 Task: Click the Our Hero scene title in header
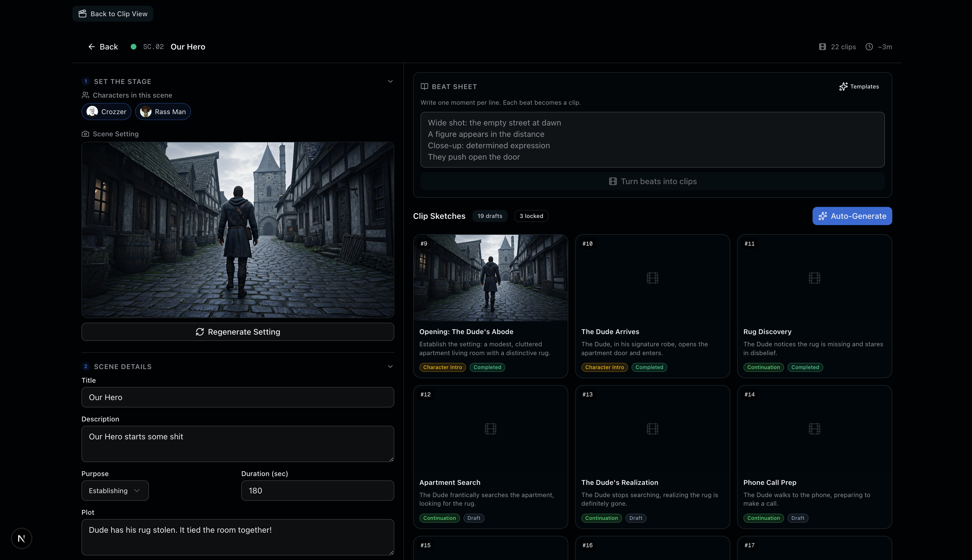pyautogui.click(x=188, y=47)
